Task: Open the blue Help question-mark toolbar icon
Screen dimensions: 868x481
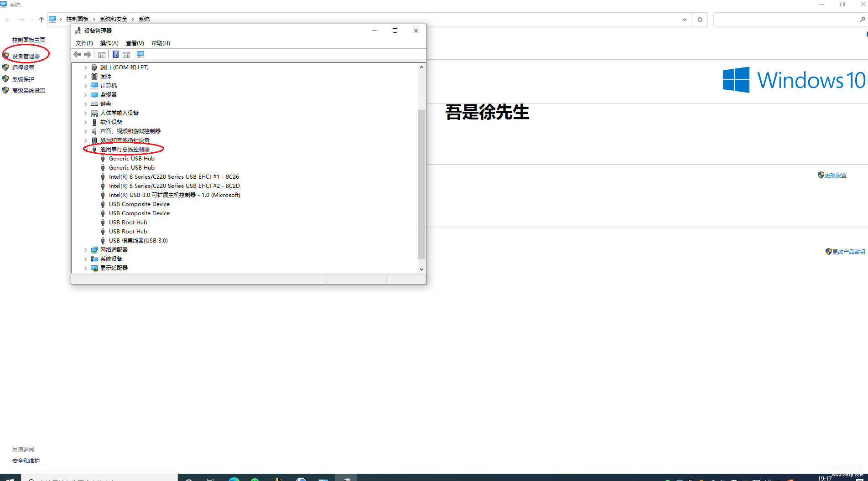Action: pyautogui.click(x=116, y=55)
